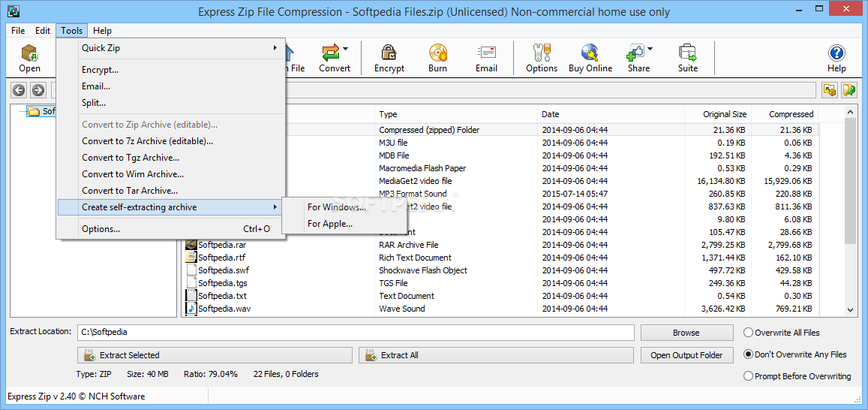Click the Softpedia.tgs file icon
Viewport: 868px width, 410px height.
(191, 283)
